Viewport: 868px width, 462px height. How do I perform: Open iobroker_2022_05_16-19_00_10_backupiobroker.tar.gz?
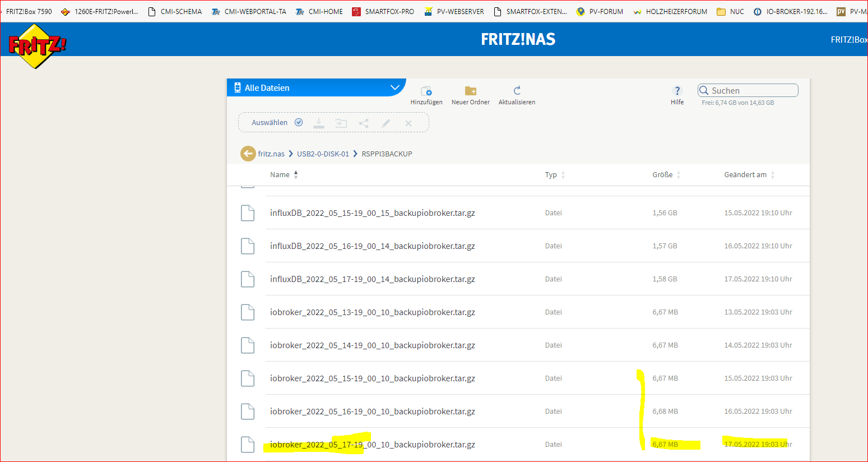[373, 412]
